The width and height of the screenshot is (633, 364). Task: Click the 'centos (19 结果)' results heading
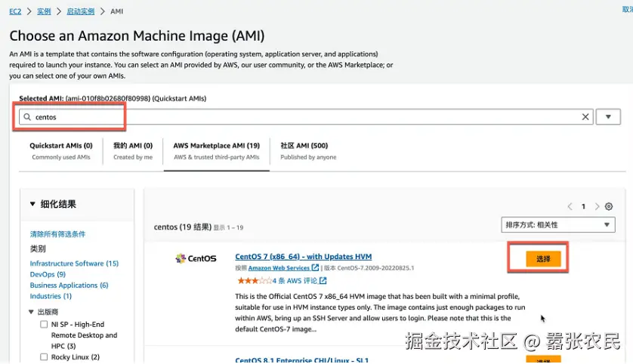pos(183,227)
